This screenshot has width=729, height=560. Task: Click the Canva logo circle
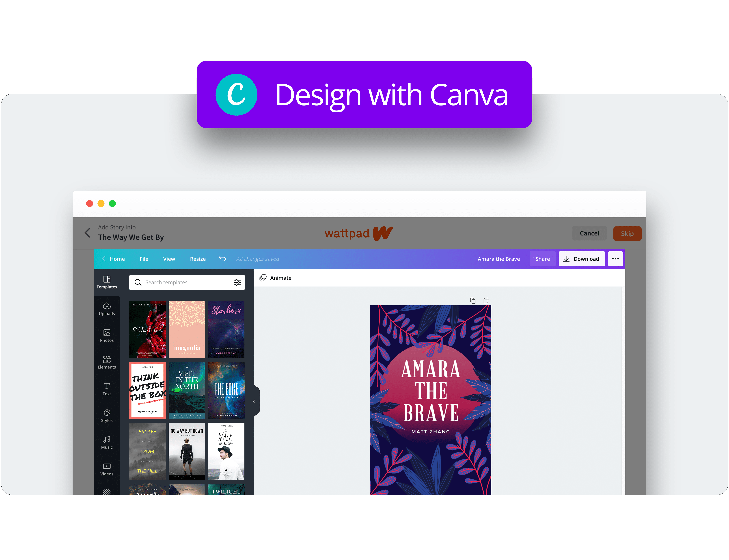(x=236, y=95)
